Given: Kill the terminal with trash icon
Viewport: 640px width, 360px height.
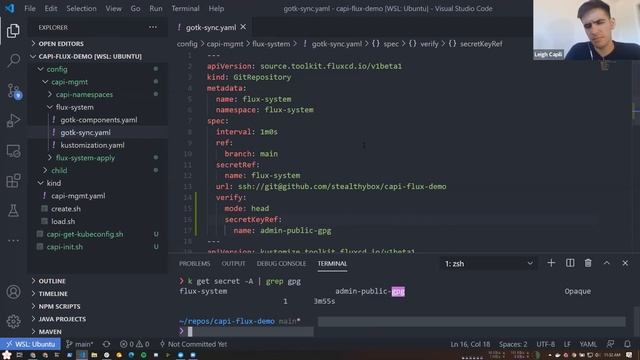Looking at the screenshot, I should [588, 263].
